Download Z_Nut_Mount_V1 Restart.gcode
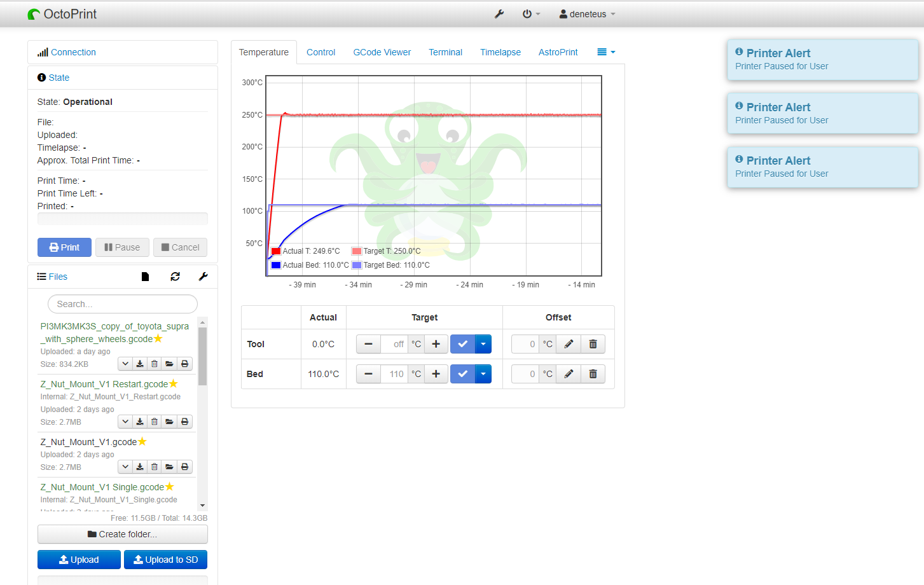 pyautogui.click(x=140, y=422)
